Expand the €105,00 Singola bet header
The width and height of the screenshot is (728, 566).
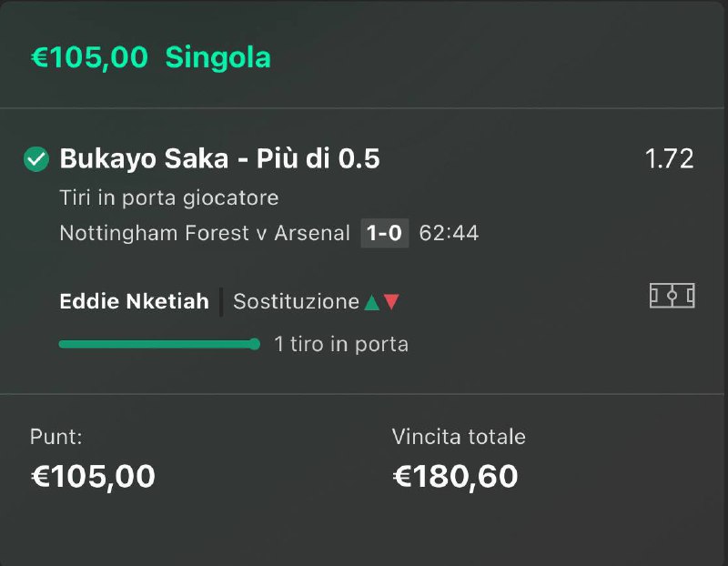(362, 57)
